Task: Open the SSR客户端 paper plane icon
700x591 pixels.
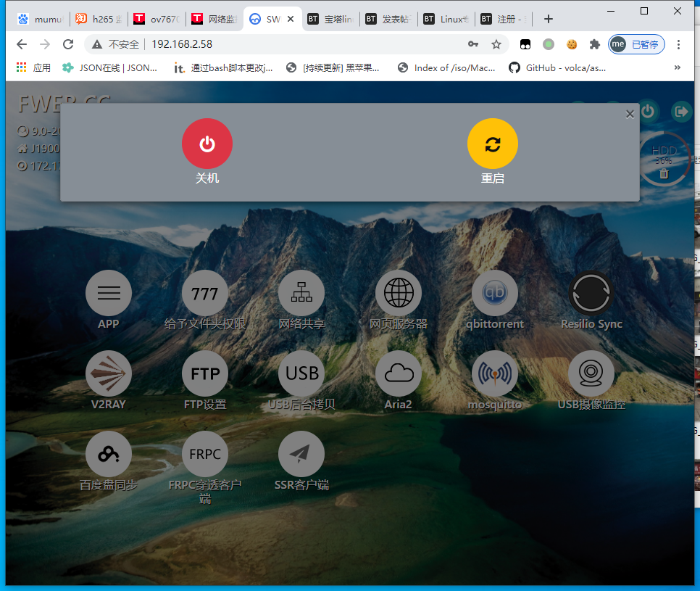Action: point(301,454)
